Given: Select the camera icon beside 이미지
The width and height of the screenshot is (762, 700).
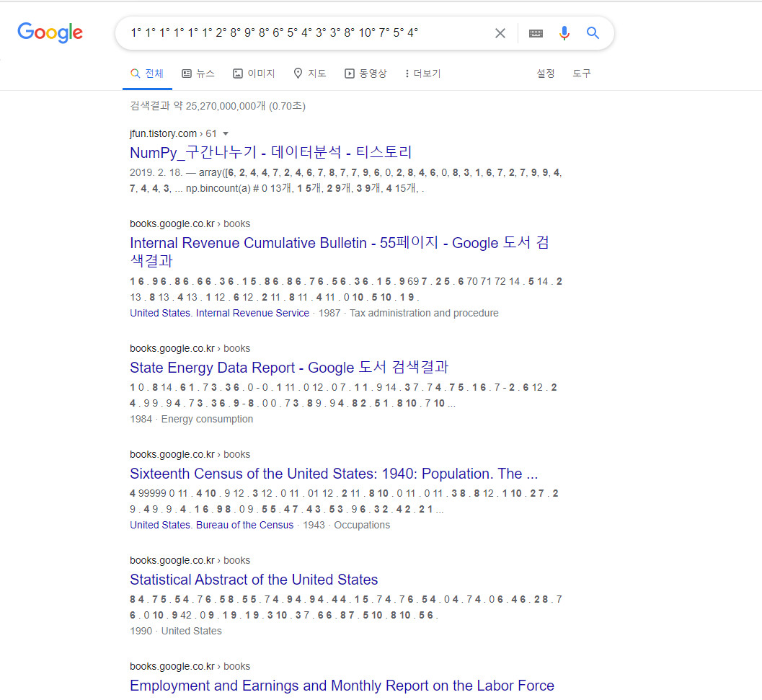Looking at the screenshot, I should tap(237, 73).
